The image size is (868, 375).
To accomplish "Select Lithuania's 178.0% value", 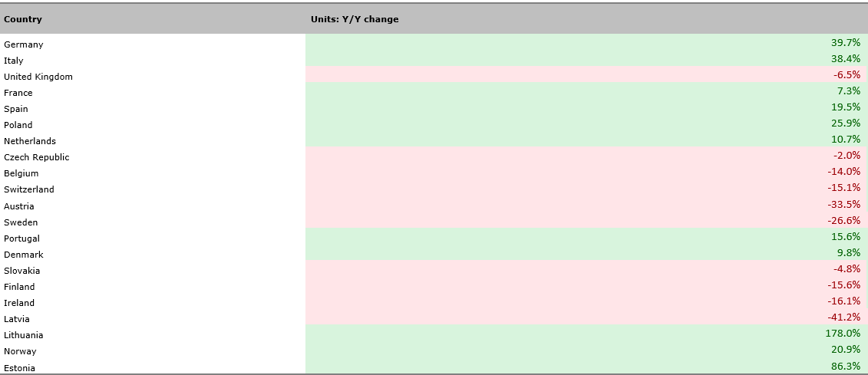I will coord(842,334).
